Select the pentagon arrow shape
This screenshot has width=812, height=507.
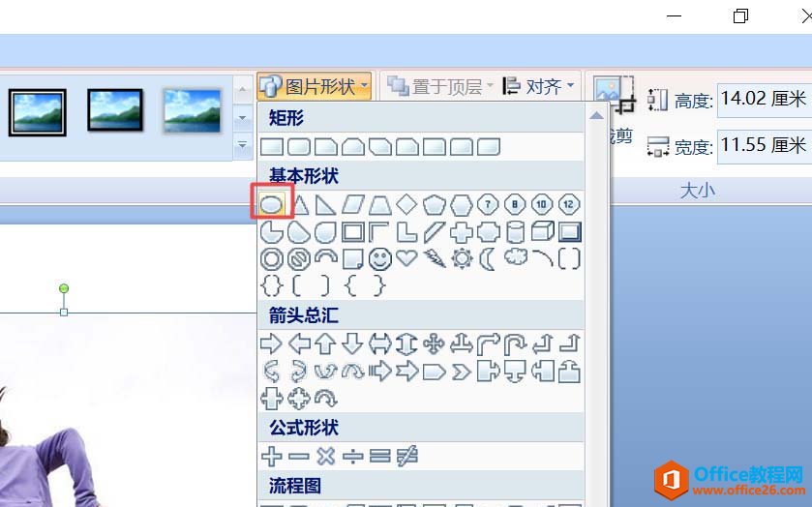pos(434,372)
